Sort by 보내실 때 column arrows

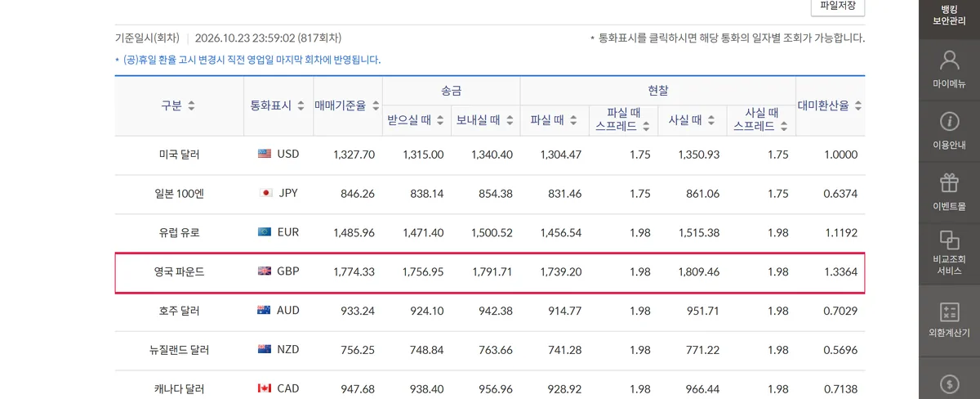[x=509, y=120]
